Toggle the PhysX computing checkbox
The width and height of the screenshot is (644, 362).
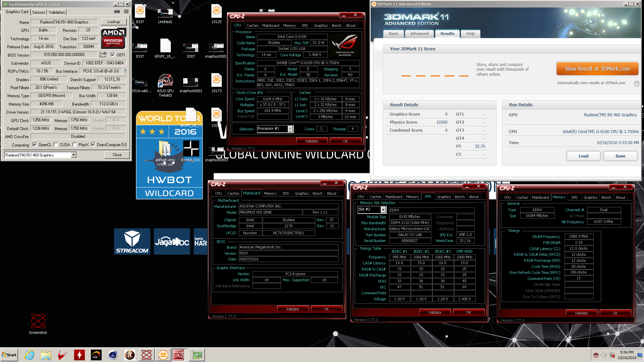[x=75, y=145]
